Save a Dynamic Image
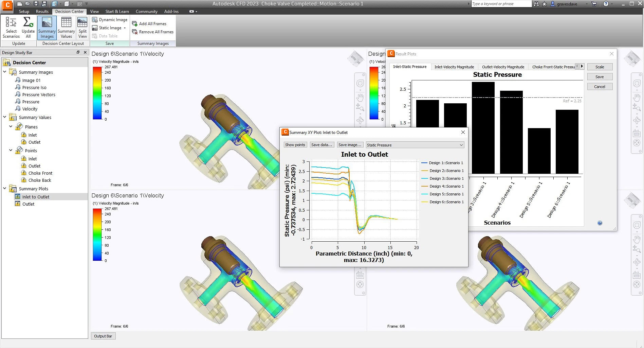 pyautogui.click(x=110, y=19)
